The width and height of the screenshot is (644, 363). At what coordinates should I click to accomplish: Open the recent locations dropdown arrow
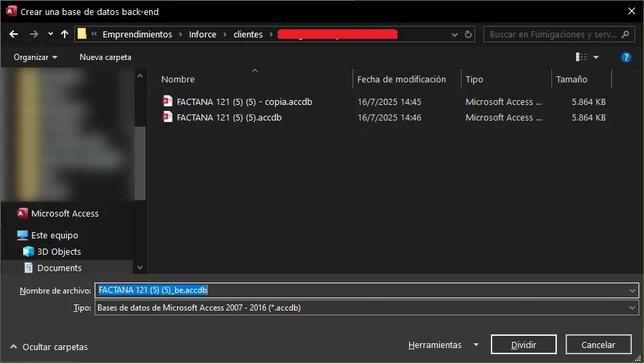[50, 34]
